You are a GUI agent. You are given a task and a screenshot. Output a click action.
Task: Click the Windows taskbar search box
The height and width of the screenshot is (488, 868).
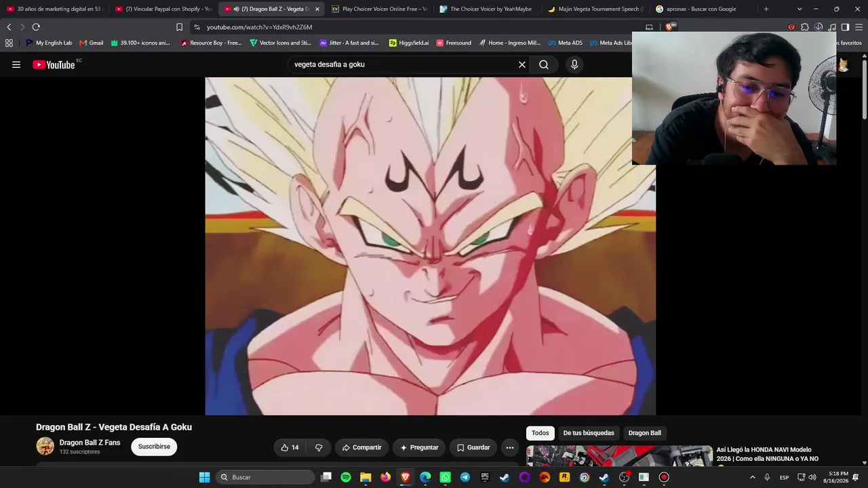pos(267,477)
